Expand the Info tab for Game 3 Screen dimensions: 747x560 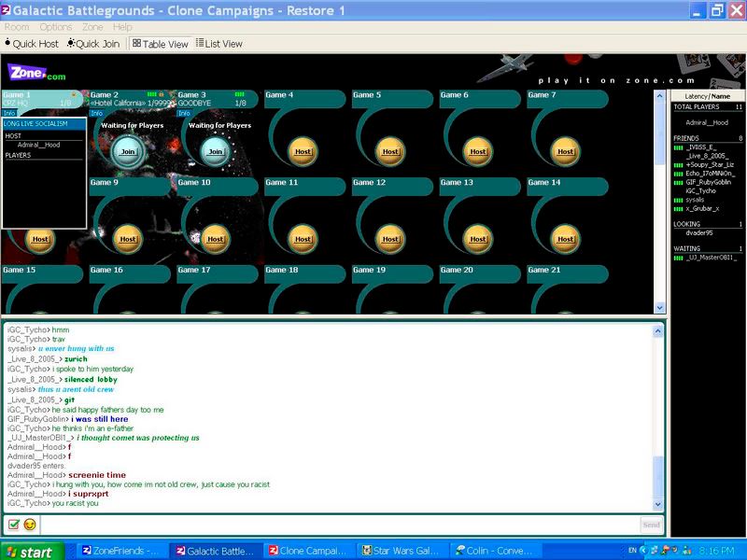184,113
